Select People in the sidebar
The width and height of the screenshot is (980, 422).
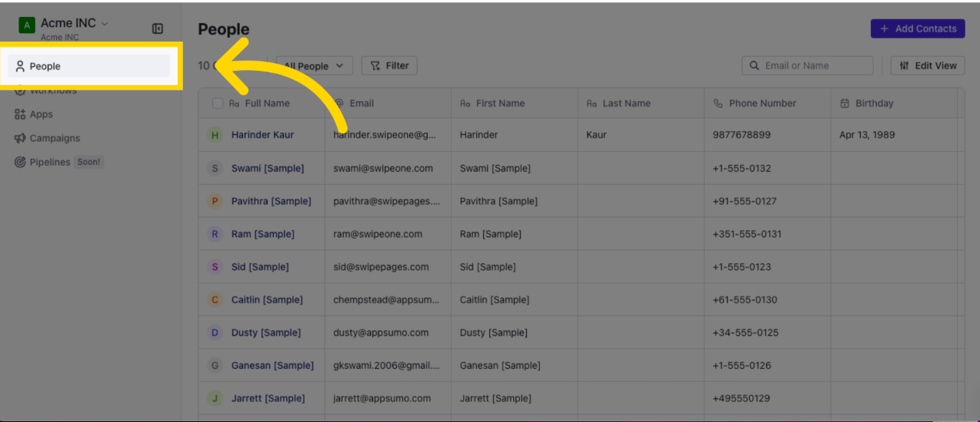45,66
